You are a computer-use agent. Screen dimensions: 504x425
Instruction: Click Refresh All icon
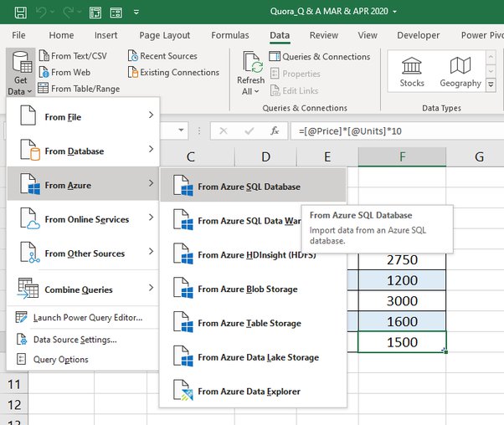(253, 62)
